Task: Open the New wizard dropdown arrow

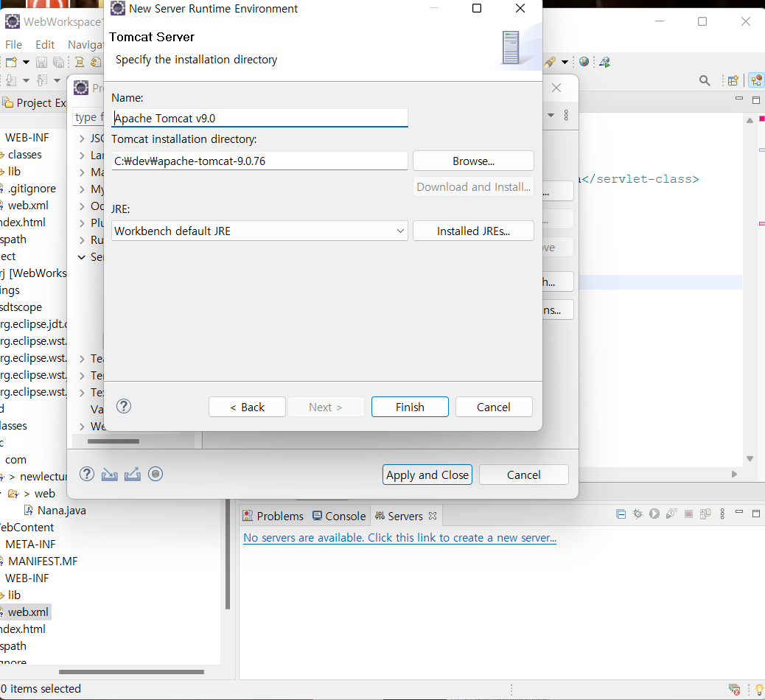Action: (27, 62)
